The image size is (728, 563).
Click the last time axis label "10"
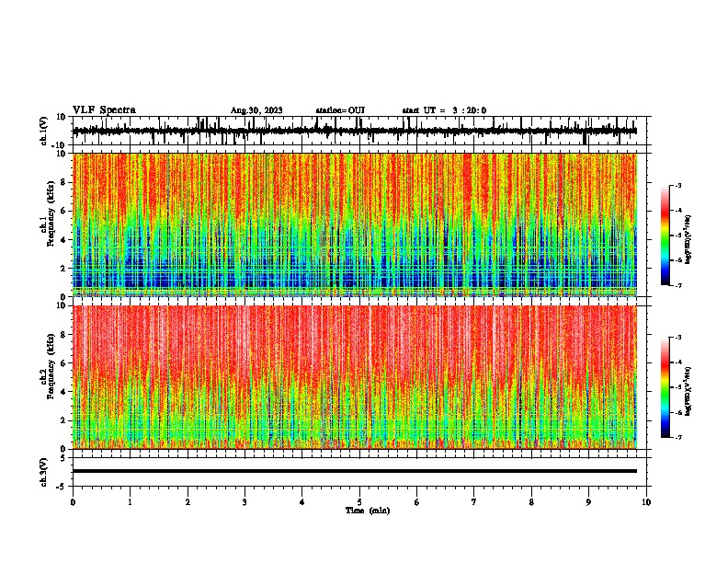[646, 502]
